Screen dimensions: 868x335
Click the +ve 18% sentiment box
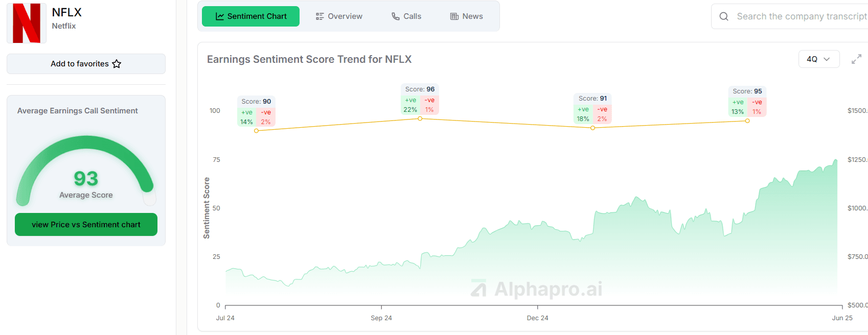pos(583,114)
